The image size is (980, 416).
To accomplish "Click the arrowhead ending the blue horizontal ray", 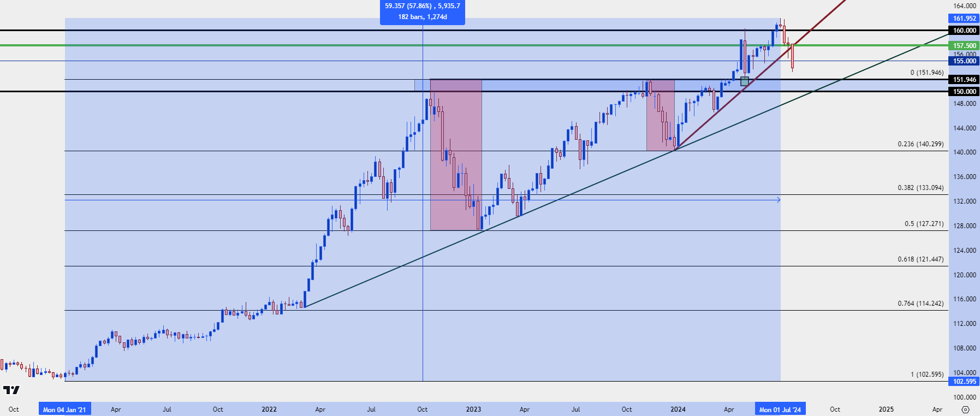I will tap(778, 200).
